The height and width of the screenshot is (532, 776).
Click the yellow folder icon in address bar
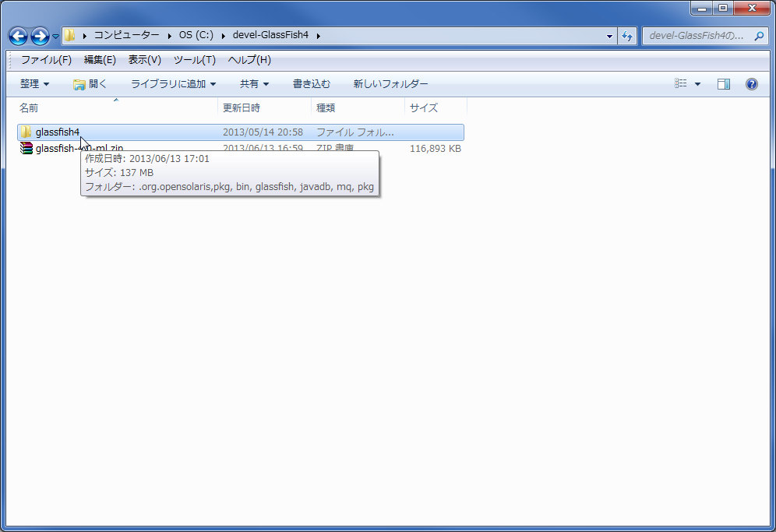click(x=69, y=35)
